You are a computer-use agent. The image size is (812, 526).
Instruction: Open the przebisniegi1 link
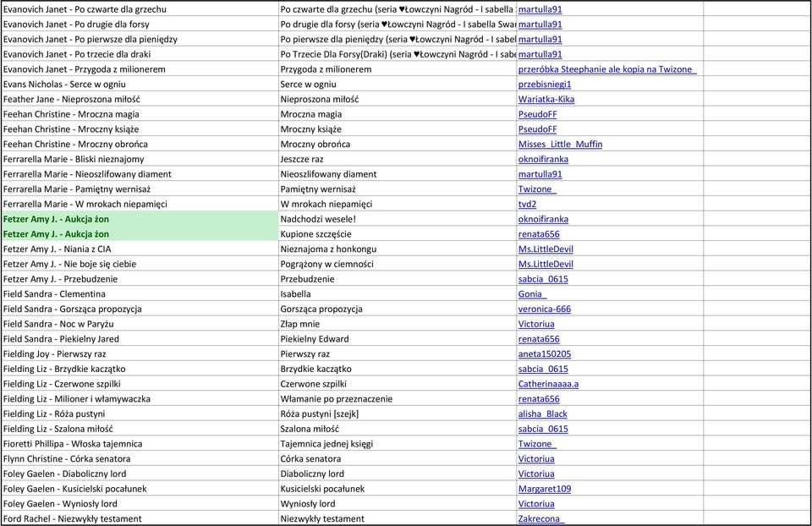pyautogui.click(x=544, y=84)
